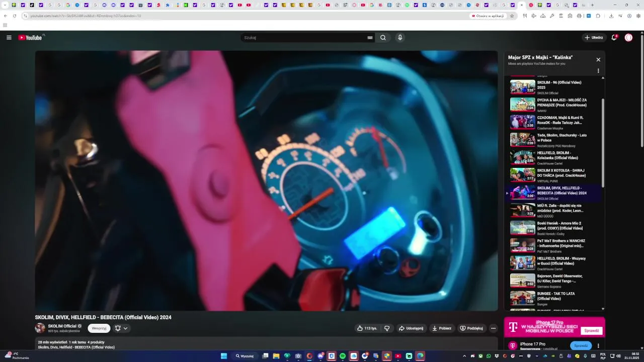Viewport: 644px width, 362px height.
Task: Like the video with thumbs-up 113 tys.
Action: pos(367,328)
